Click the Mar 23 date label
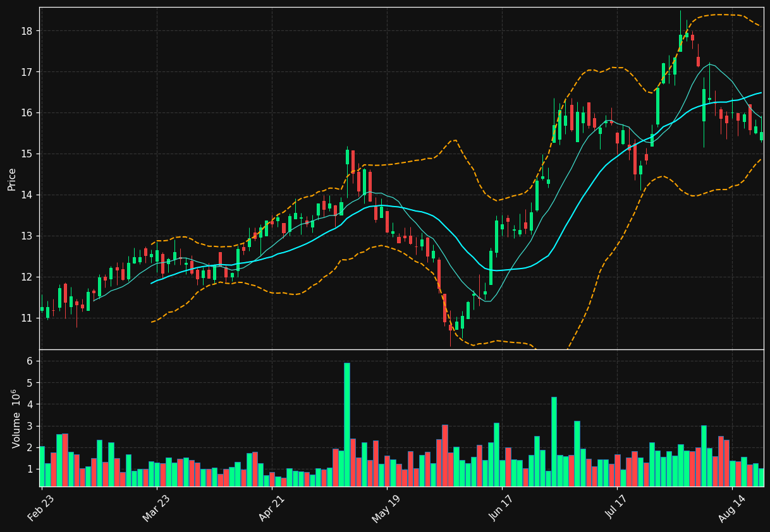This screenshot has width=770, height=532. 156,509
